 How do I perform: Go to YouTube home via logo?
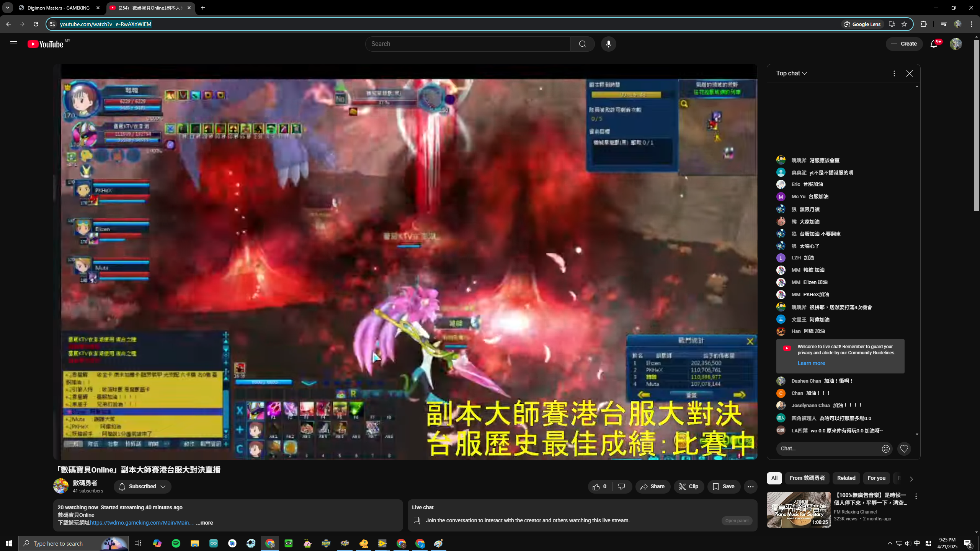tap(46, 44)
